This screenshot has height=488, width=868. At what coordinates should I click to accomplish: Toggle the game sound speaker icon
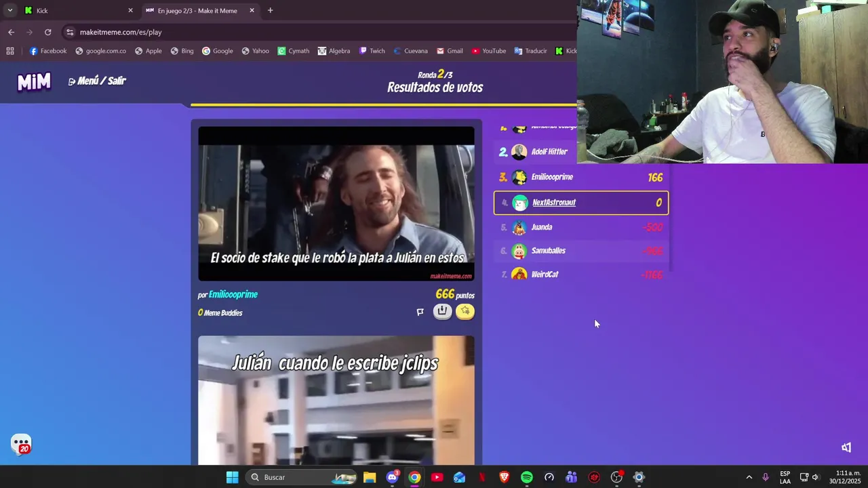point(846,447)
